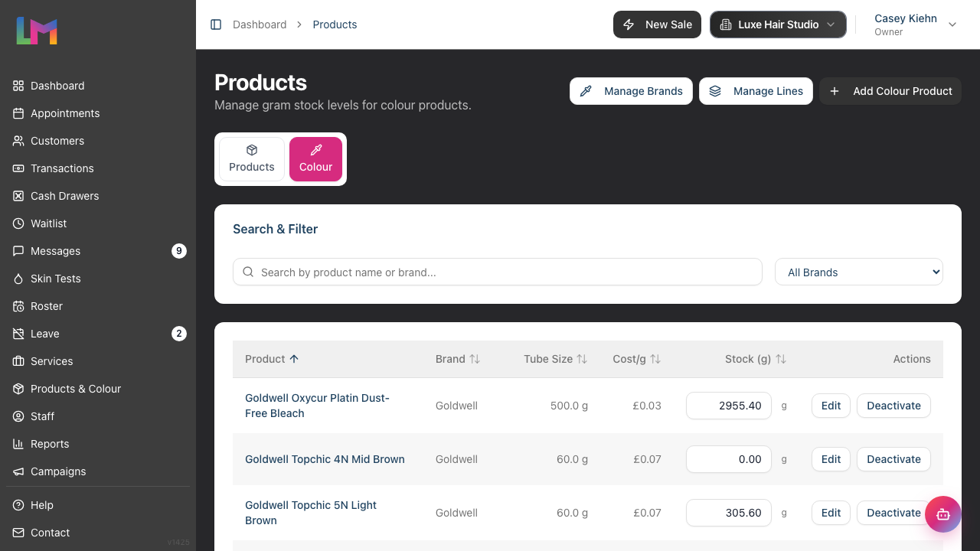Open Manage Lines
This screenshot has height=551, width=980.
point(756,91)
